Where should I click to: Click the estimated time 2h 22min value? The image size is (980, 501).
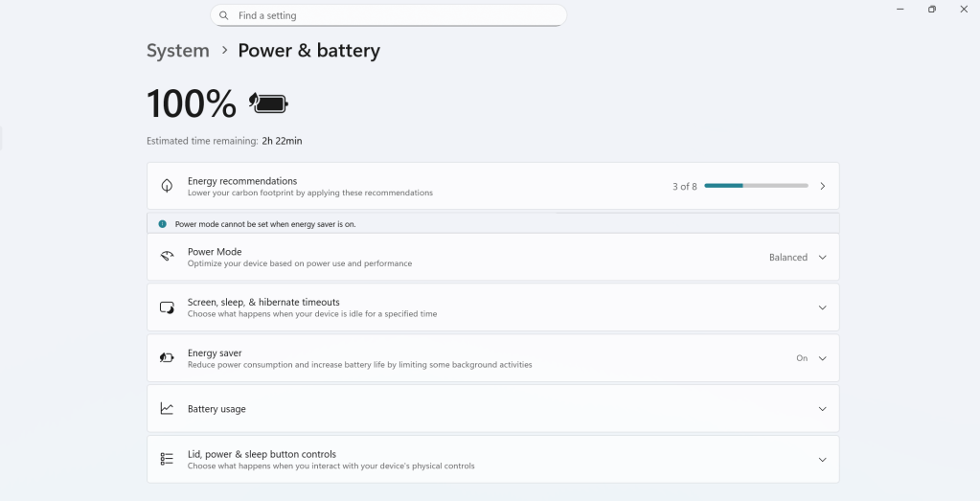click(282, 141)
